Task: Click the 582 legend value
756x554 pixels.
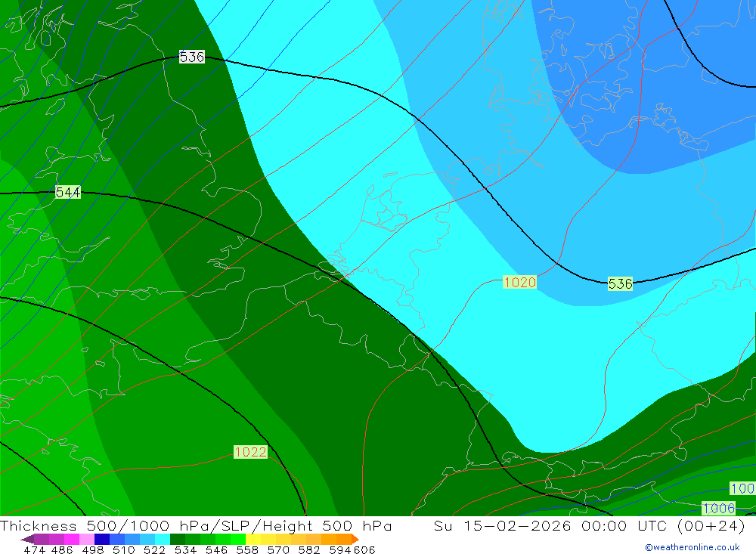Action: click(x=309, y=550)
